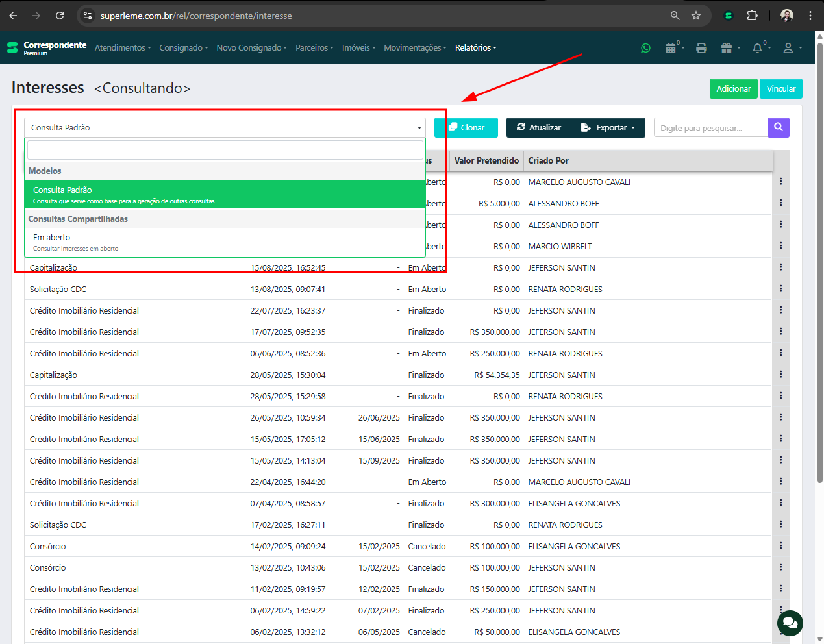This screenshot has height=644, width=824.
Task: Collapse the Consulta Padrão select box
Action: tap(225, 128)
